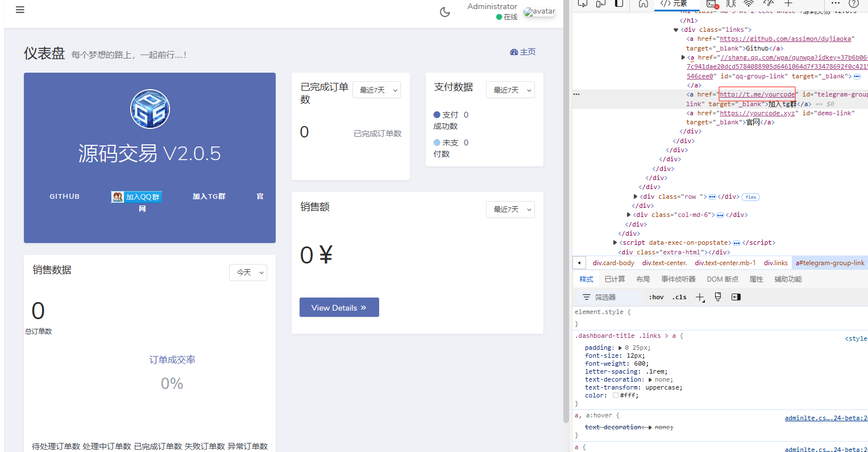Click the 加入TG群 link
Screen dimensions: 868x452
coord(209,196)
